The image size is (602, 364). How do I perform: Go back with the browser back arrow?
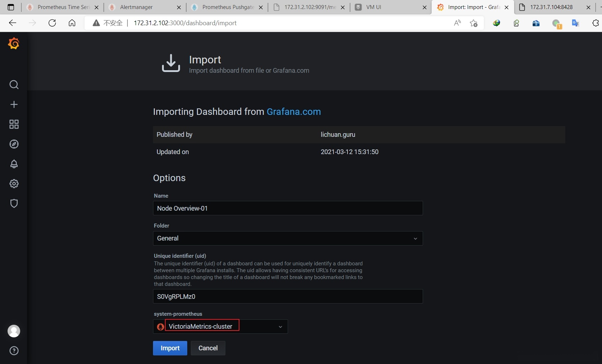13,23
